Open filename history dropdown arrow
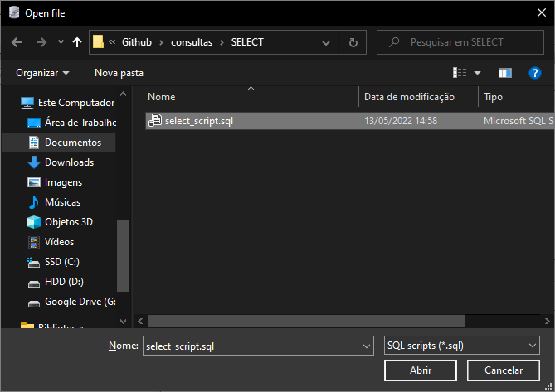 coord(367,346)
